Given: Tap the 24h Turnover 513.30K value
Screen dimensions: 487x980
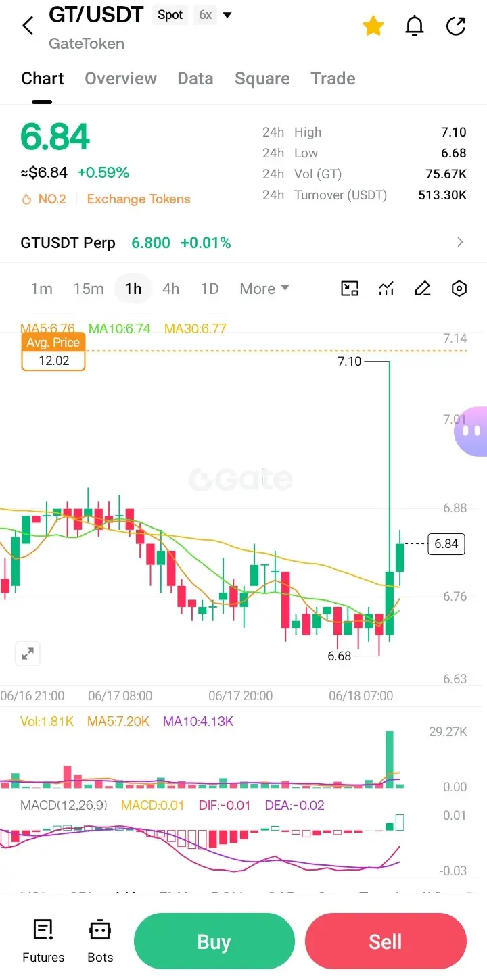Looking at the screenshot, I should point(442,195).
